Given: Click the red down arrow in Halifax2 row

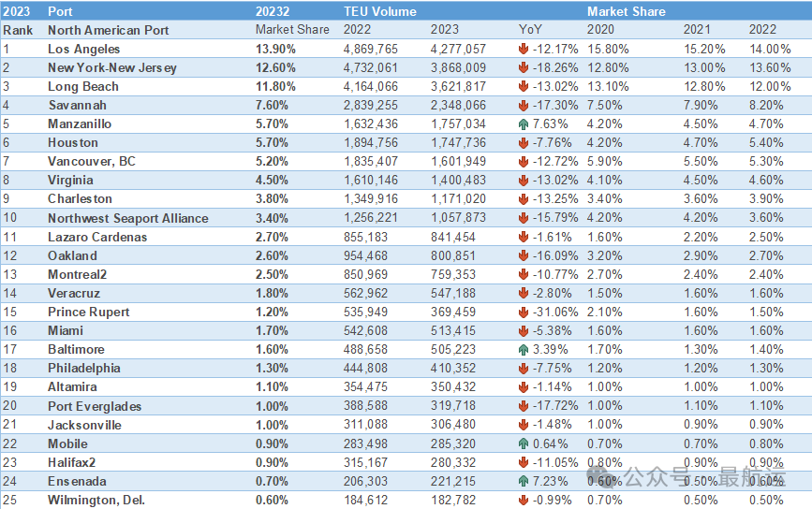Looking at the screenshot, I should pos(523,462).
